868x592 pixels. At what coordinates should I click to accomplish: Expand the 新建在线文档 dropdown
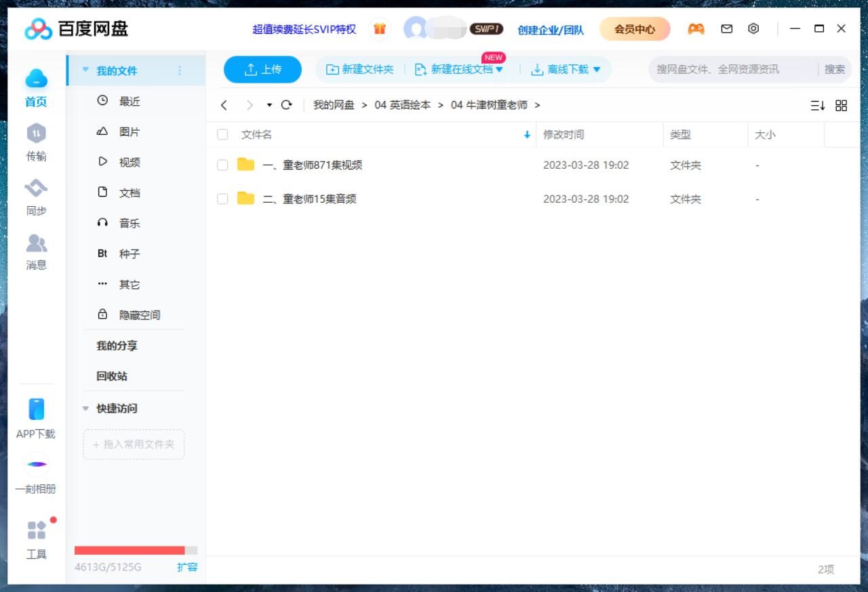[500, 69]
